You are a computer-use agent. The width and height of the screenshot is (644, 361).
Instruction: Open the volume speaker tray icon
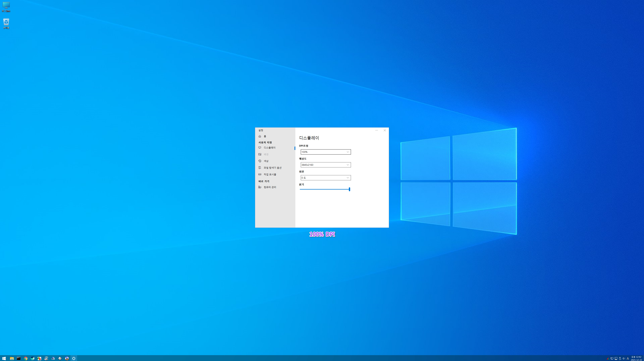[624, 358]
